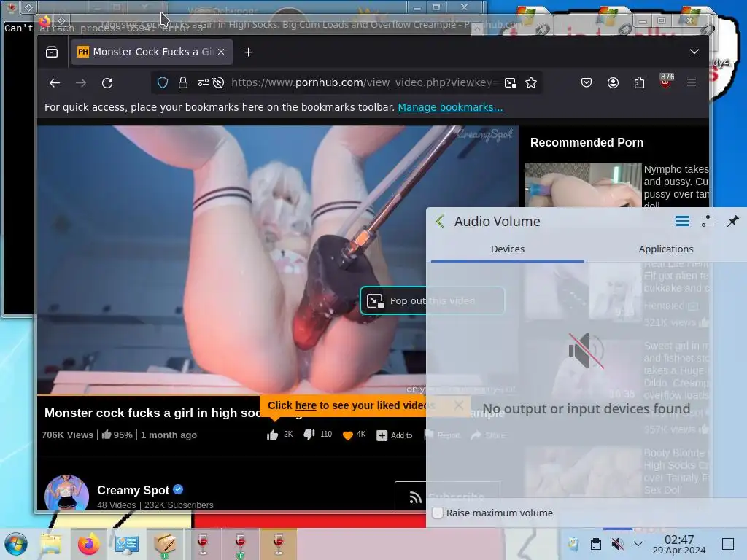This screenshot has width=747, height=560.
Task: Open the package box taskbar icon
Action: pos(164,544)
